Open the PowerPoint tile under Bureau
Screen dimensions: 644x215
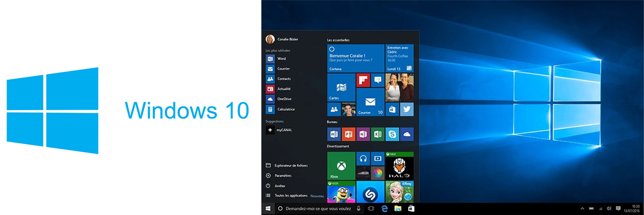pos(348,134)
